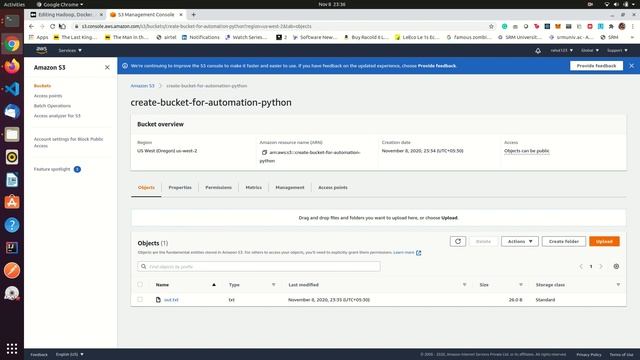This screenshot has width=640, height=360.
Task: Open Ubuntu Software from the dock
Action: tap(12, 202)
